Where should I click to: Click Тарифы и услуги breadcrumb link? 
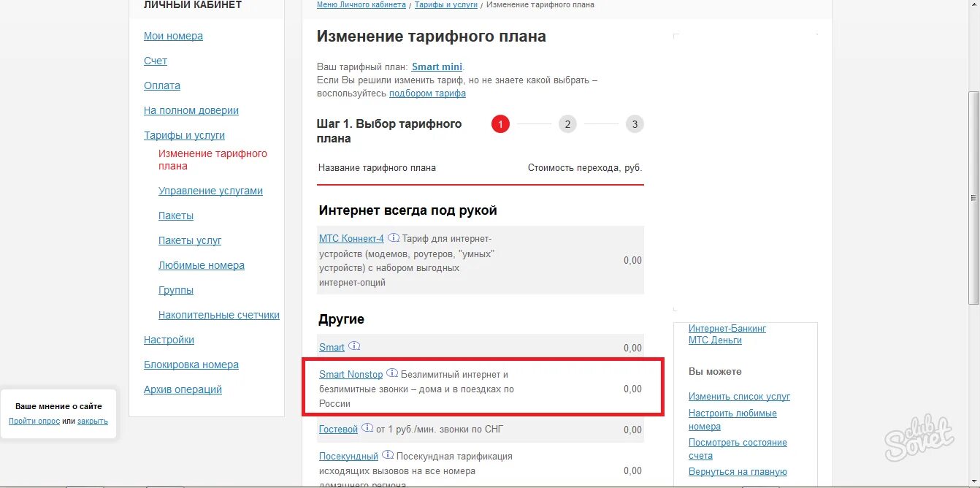(446, 4)
